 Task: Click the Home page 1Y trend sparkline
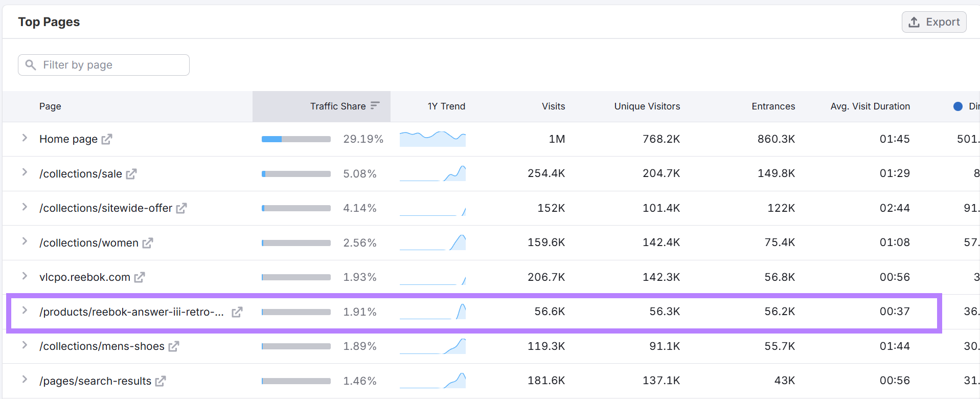[432, 139]
